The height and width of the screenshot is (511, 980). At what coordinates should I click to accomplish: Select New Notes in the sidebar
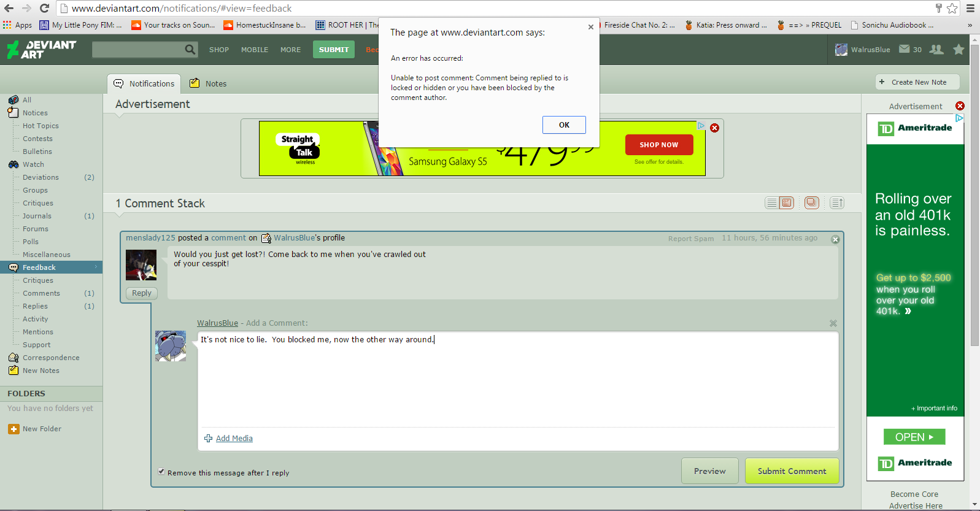pos(41,371)
